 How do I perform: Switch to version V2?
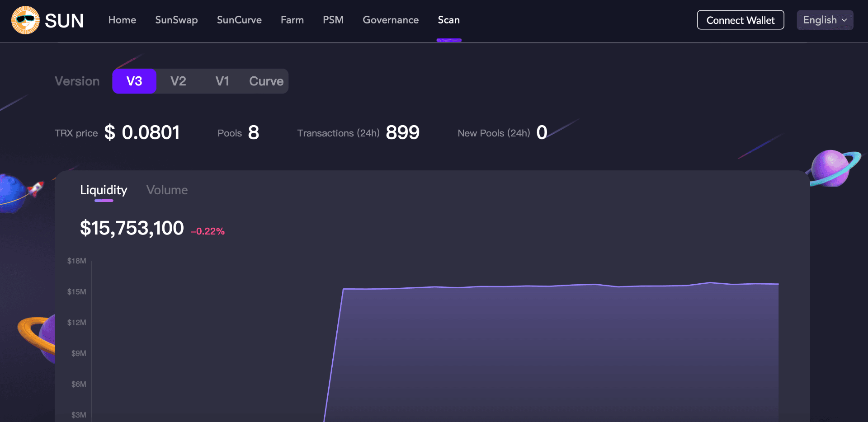point(178,81)
